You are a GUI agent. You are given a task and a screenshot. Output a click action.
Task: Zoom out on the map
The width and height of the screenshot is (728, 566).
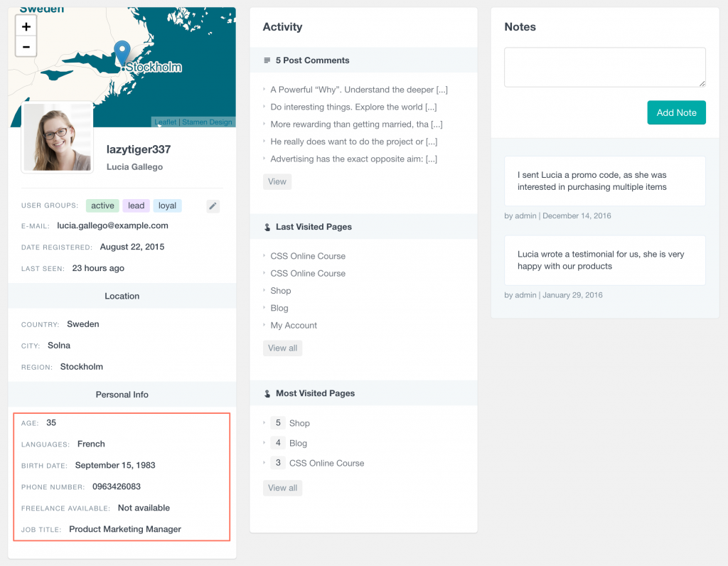click(x=26, y=46)
